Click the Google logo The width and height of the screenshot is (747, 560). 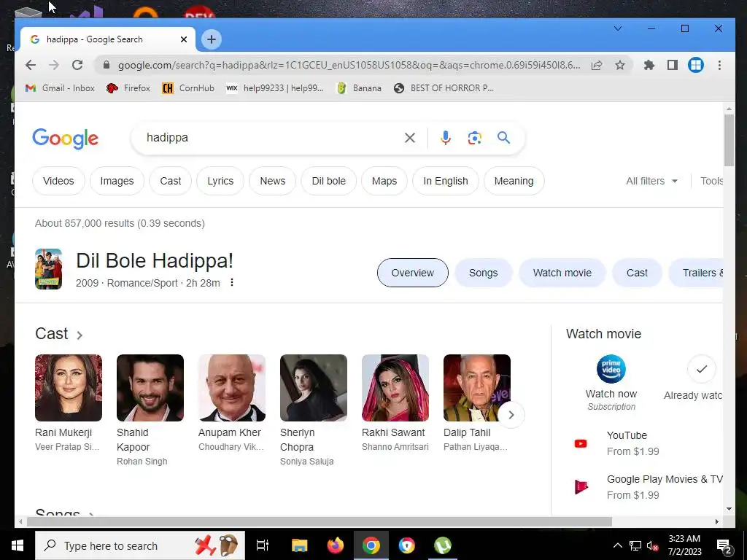click(65, 139)
